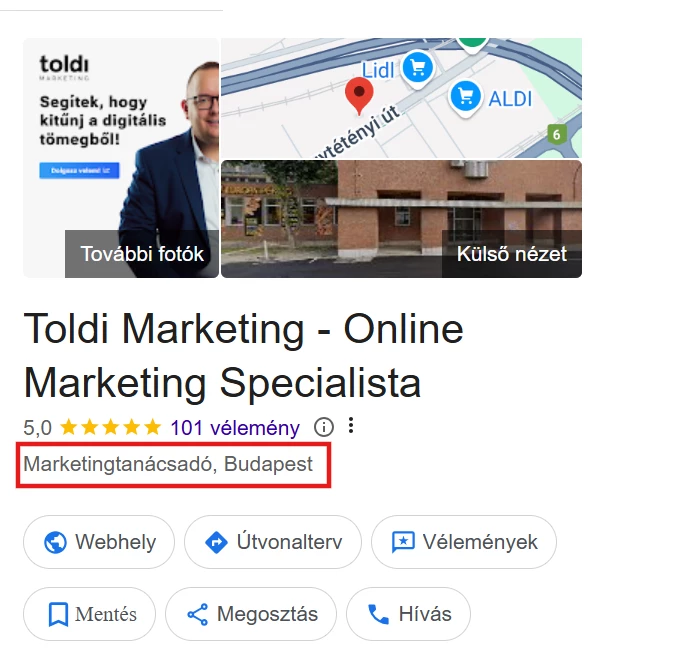Click the five-star rating display
This screenshot has height=664, width=675.
point(110,428)
